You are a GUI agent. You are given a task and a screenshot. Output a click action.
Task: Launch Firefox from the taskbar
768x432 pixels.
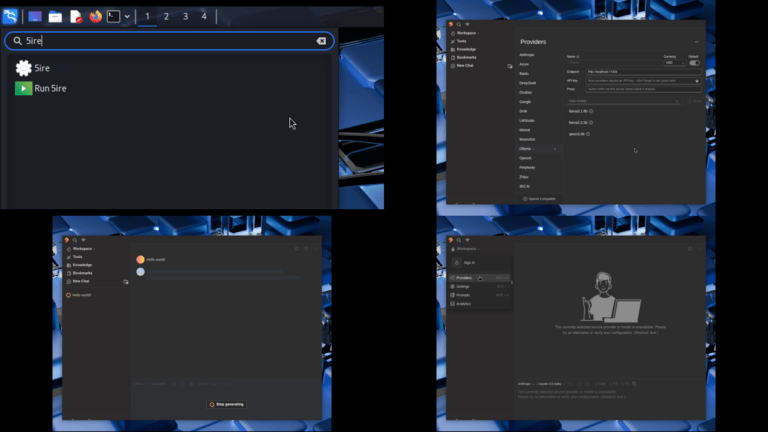tap(96, 17)
